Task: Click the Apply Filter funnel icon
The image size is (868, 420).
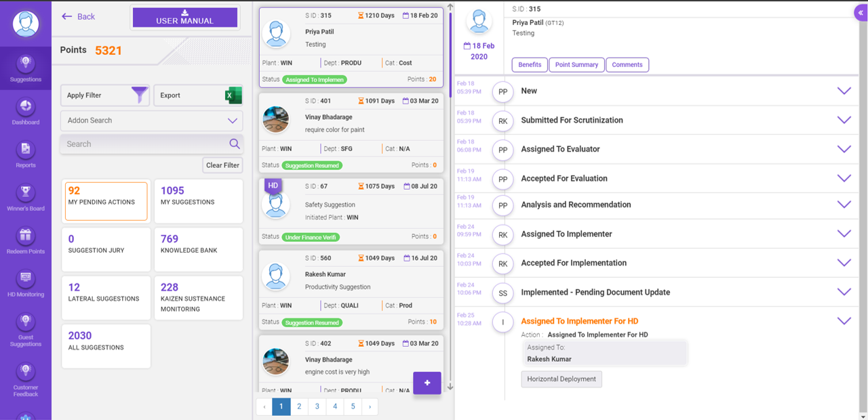Action: click(x=140, y=95)
